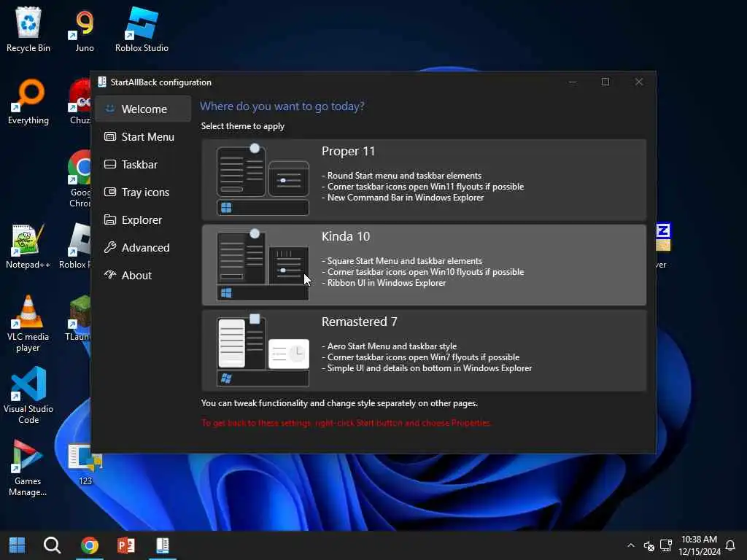Select the Games Manager desktop shortcut
The image size is (747, 560).
point(28,468)
